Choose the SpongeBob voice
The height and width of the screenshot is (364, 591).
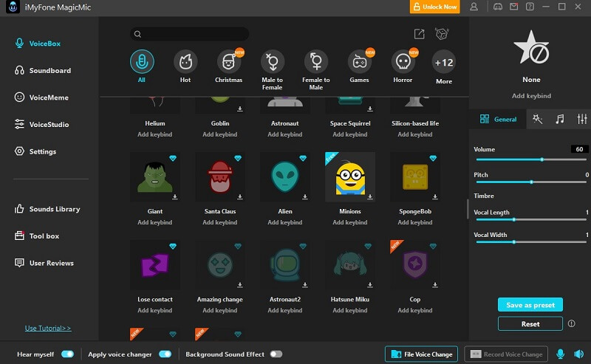pos(415,176)
